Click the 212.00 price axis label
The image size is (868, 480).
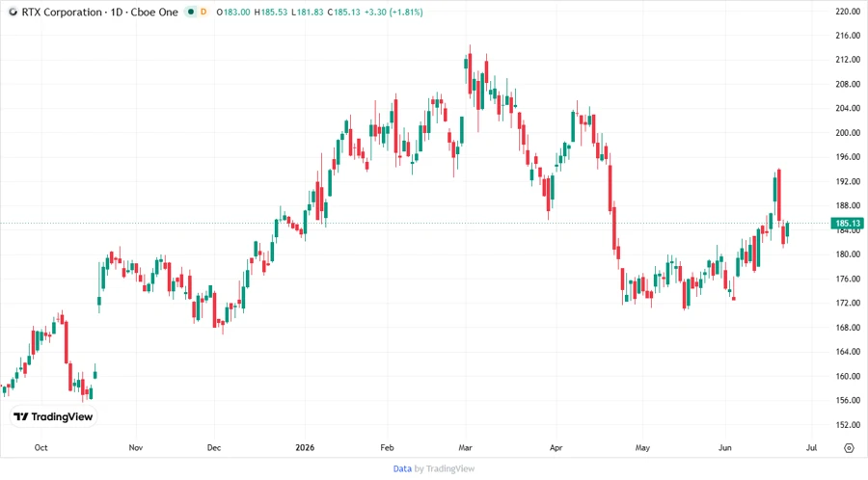click(848, 60)
